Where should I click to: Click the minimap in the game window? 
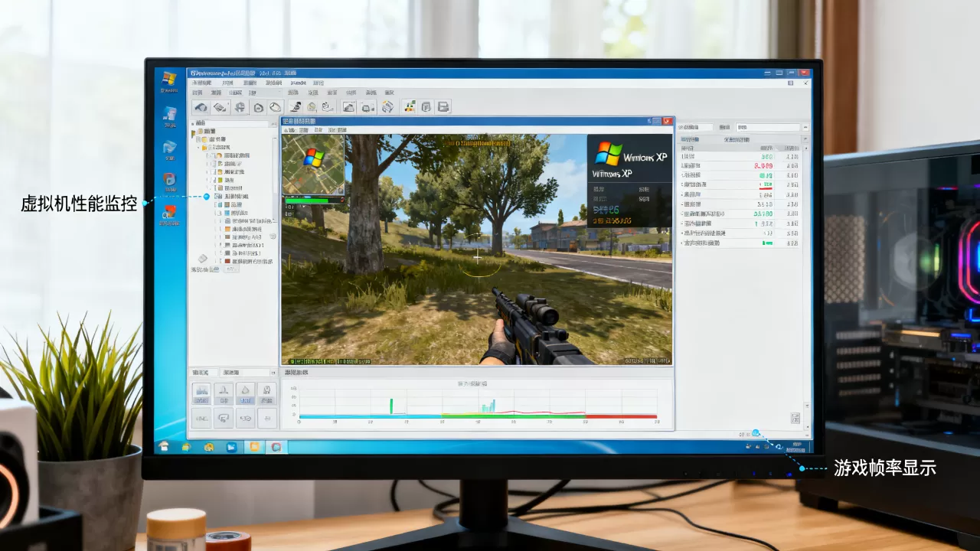pyautogui.click(x=313, y=165)
